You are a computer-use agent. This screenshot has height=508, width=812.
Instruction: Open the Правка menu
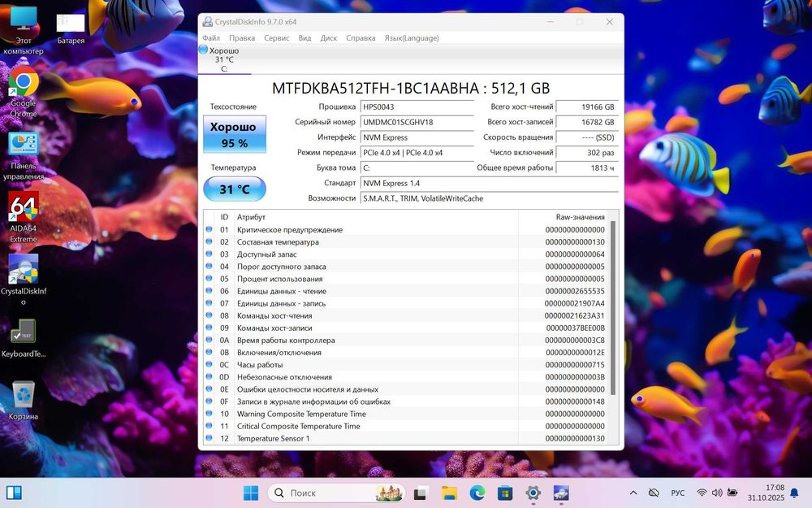[x=242, y=38]
